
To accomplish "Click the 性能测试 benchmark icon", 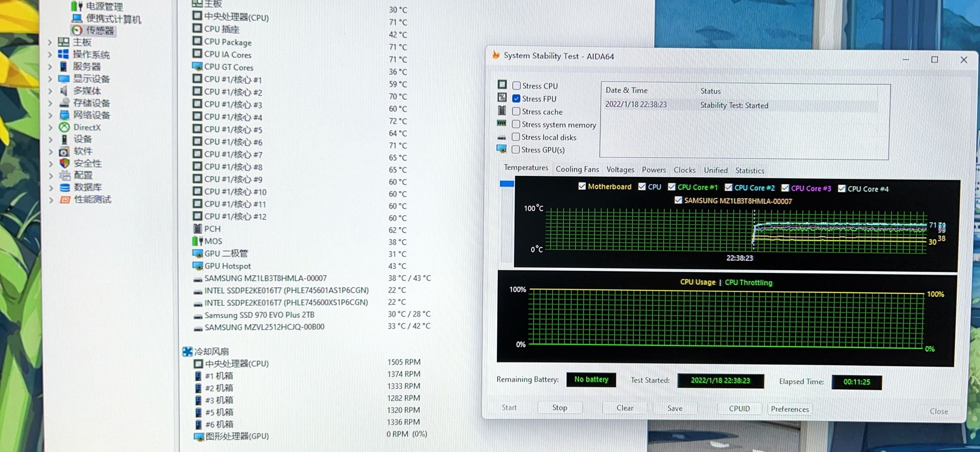I will 65,199.
